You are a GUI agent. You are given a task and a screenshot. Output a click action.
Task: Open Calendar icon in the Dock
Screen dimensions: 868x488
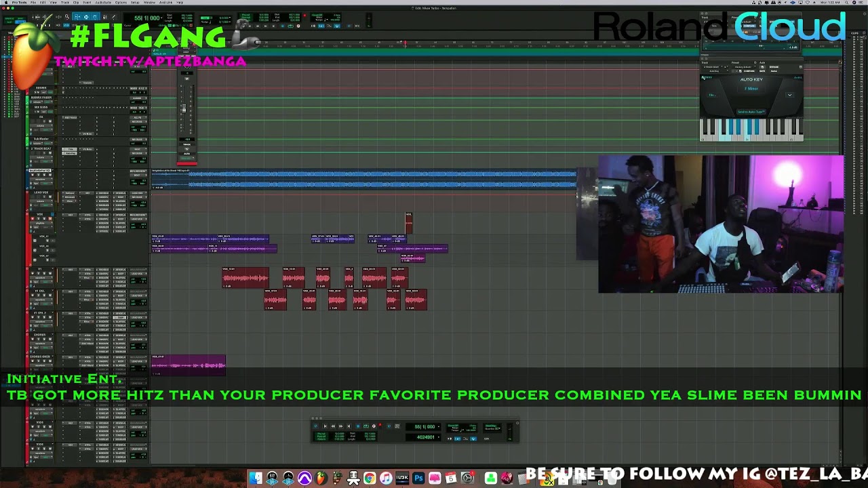[451, 479]
